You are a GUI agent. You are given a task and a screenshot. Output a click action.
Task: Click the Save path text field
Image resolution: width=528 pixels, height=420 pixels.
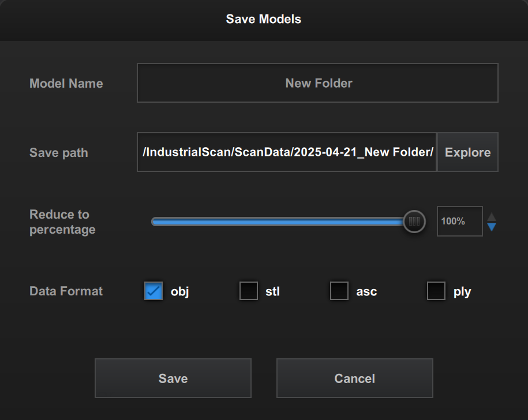coord(287,152)
